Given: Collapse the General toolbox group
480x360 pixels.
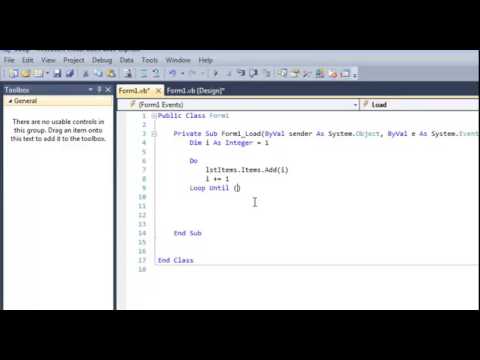Looking at the screenshot, I should pyautogui.click(x=10, y=101).
